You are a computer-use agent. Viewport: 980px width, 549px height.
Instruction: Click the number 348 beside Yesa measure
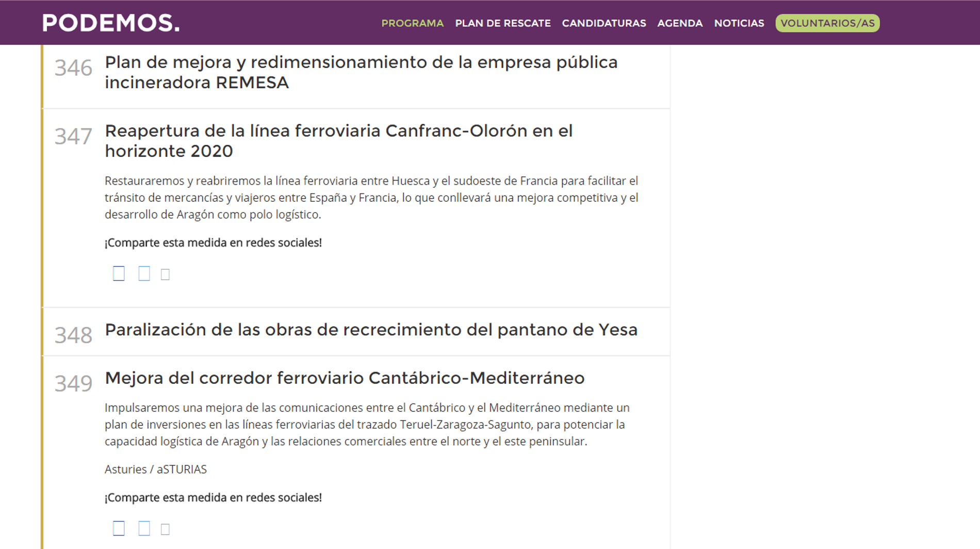[73, 335]
